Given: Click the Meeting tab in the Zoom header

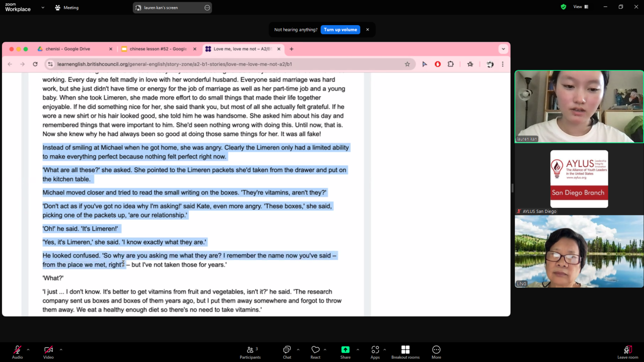Looking at the screenshot, I should pos(67,8).
